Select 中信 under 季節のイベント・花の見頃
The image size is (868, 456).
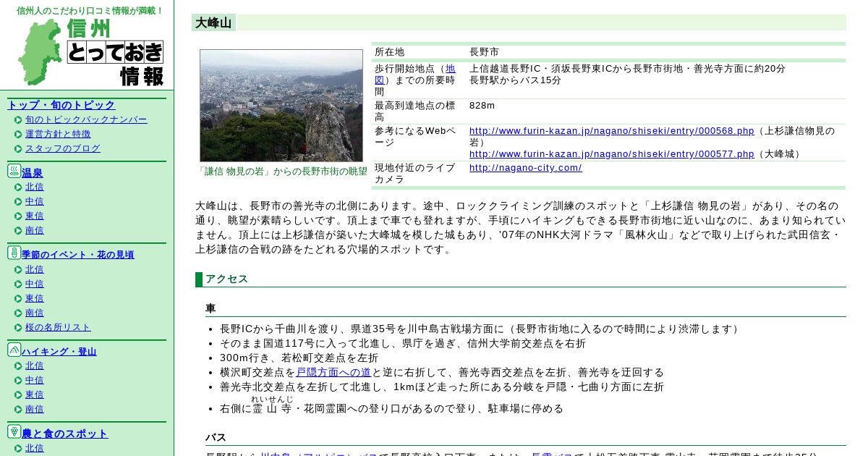coord(35,284)
